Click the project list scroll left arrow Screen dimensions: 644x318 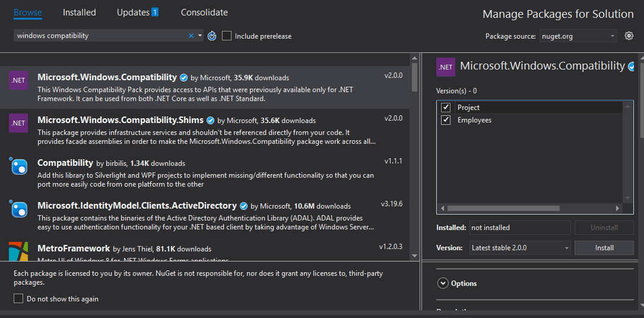[442, 209]
